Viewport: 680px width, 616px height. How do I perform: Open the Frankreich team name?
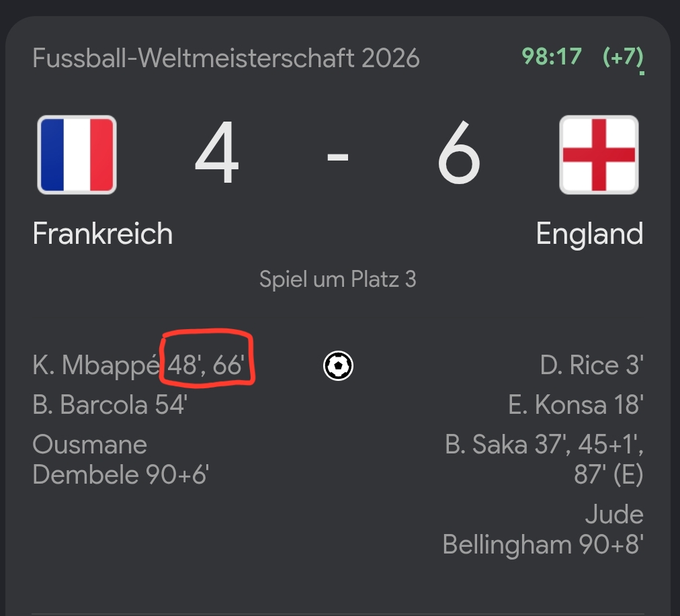click(x=103, y=234)
